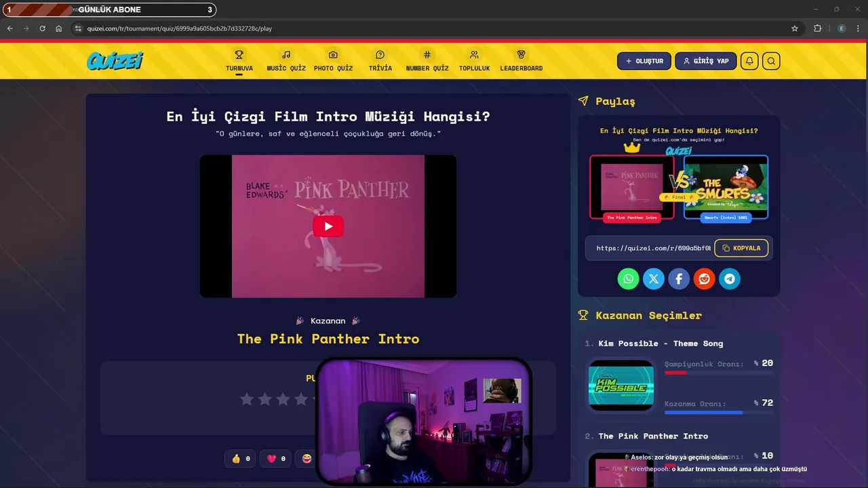
Task: Bookmark this page with star icon
Action: pyautogui.click(x=795, y=28)
